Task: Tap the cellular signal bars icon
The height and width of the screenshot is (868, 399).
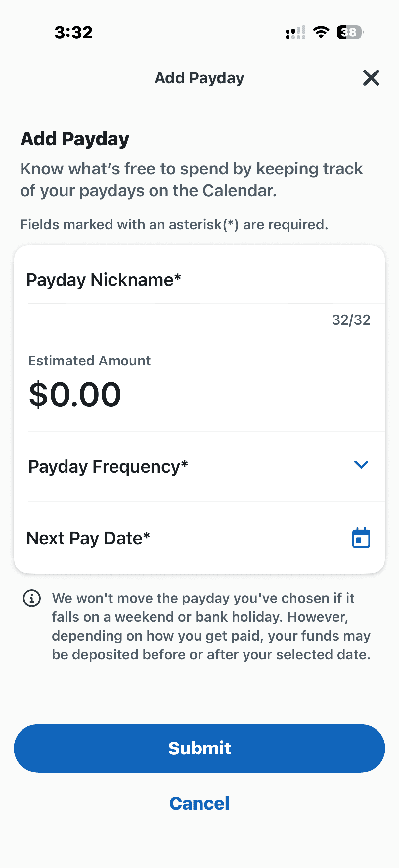Action: (x=296, y=32)
